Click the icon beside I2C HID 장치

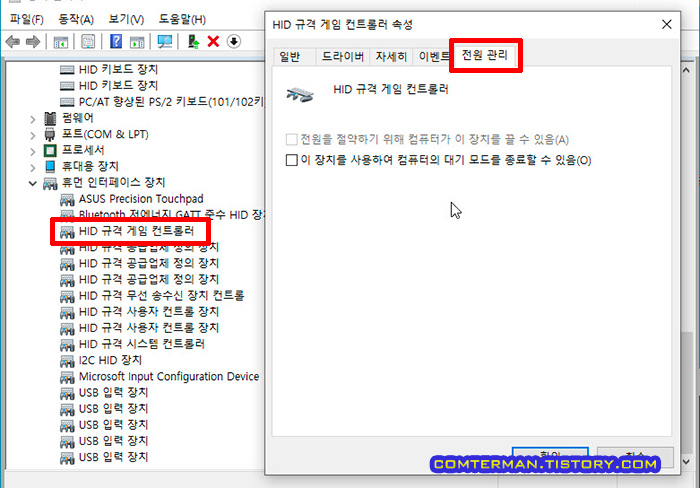67,361
